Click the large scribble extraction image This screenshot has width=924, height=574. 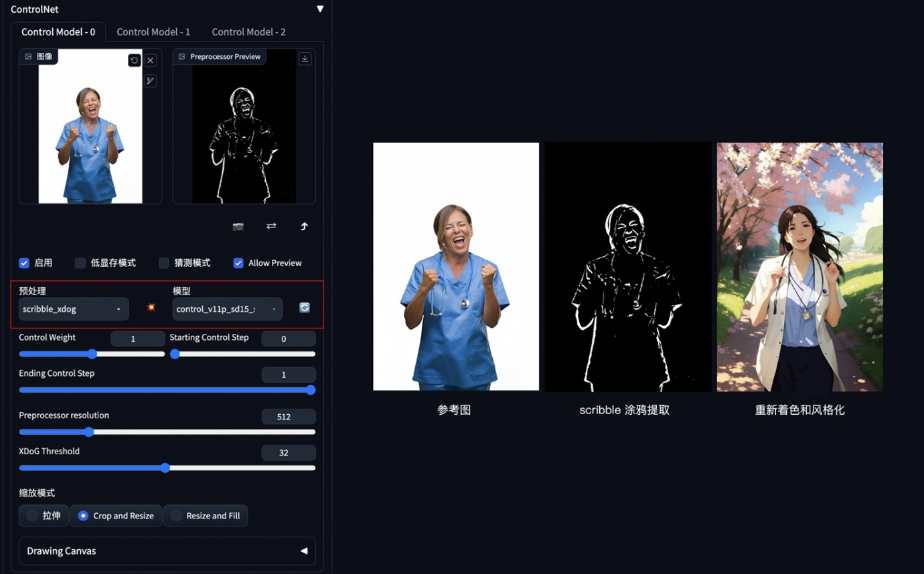pyautogui.click(x=628, y=266)
